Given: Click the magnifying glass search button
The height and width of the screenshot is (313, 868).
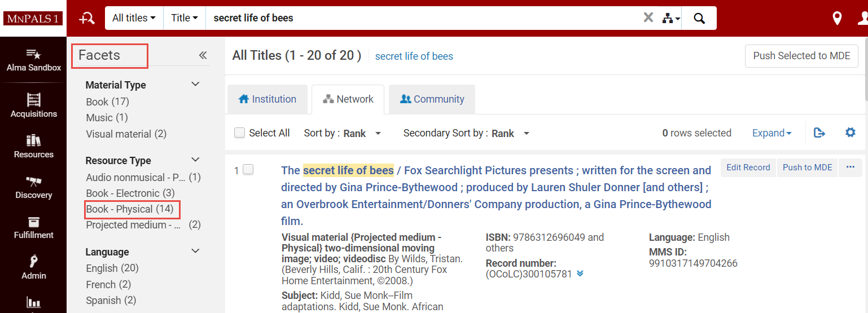Looking at the screenshot, I should pyautogui.click(x=699, y=18).
